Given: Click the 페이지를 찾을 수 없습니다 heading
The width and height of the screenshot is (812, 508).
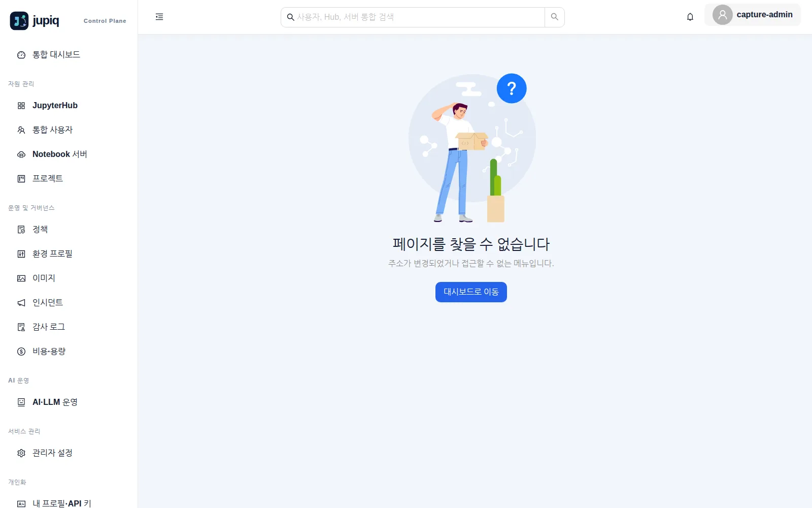Looking at the screenshot, I should (471, 244).
